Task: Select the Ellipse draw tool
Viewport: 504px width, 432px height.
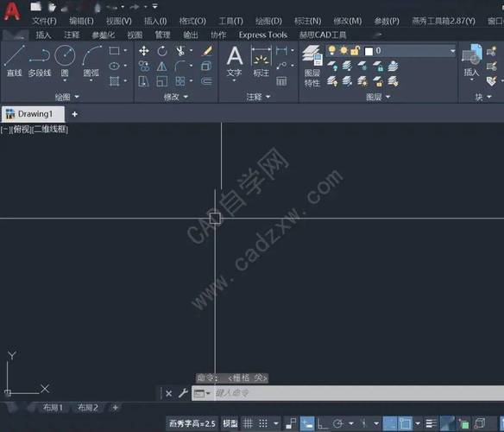Action: click(x=115, y=66)
